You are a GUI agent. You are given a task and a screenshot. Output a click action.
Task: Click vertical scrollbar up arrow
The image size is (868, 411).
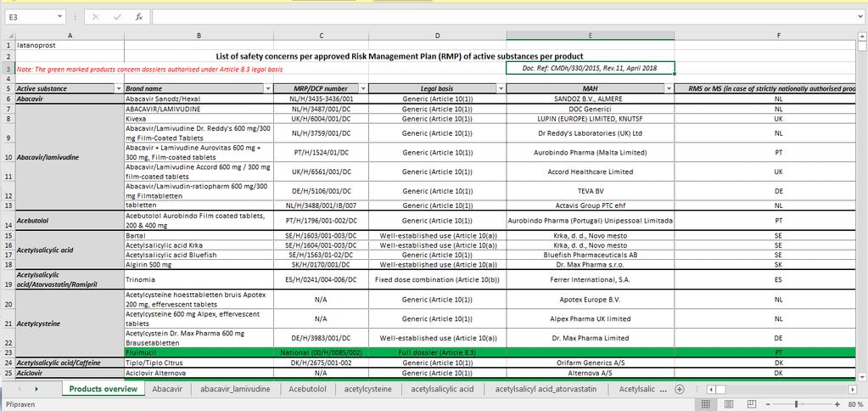[862, 36]
